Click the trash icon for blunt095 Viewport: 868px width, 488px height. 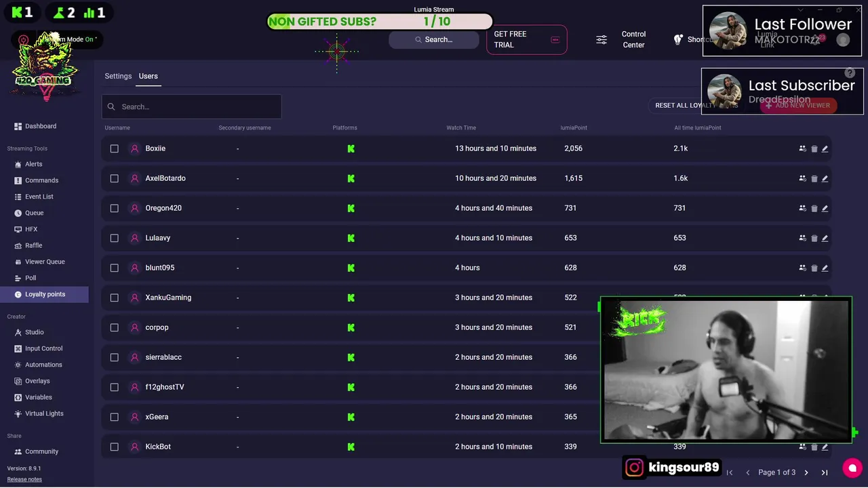814,268
